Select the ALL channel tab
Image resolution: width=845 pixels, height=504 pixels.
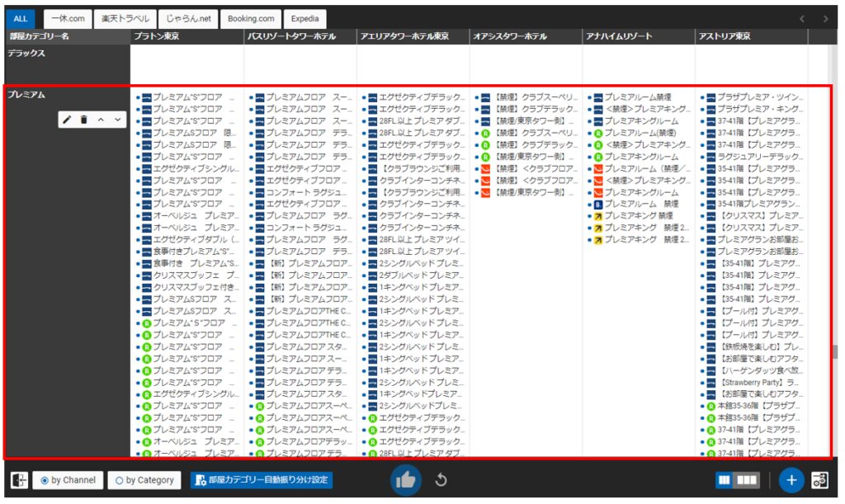pos(21,18)
